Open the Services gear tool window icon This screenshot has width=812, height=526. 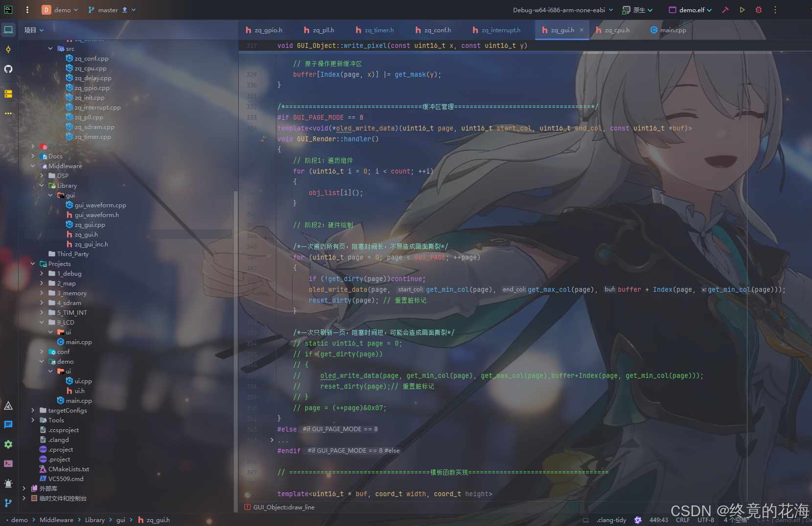click(8, 444)
